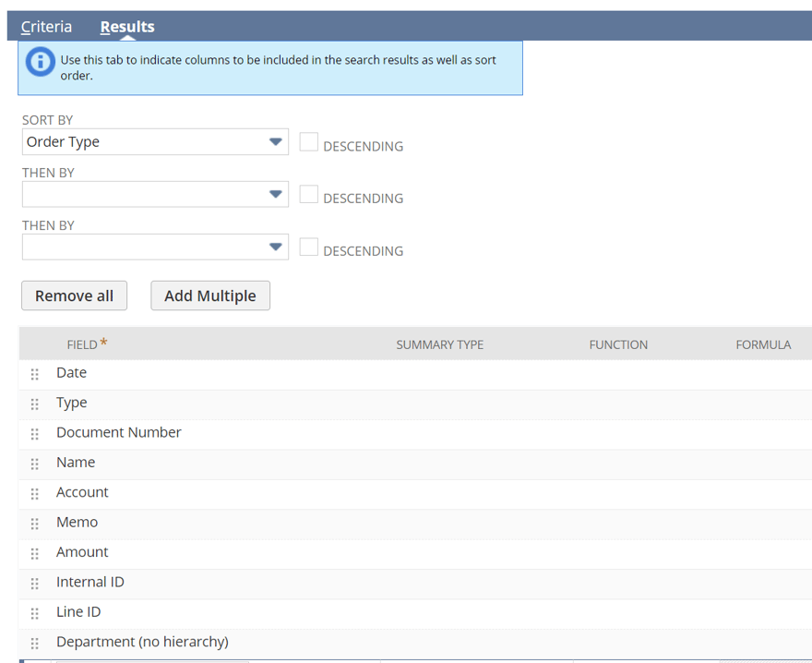Click the drag handle beside Account field
The image size is (812, 663).
34,493
